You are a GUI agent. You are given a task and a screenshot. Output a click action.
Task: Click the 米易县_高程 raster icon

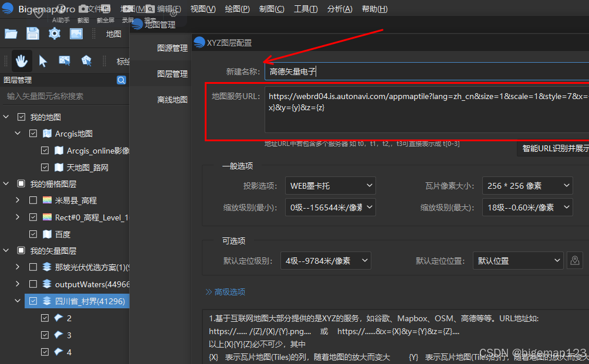pos(48,200)
